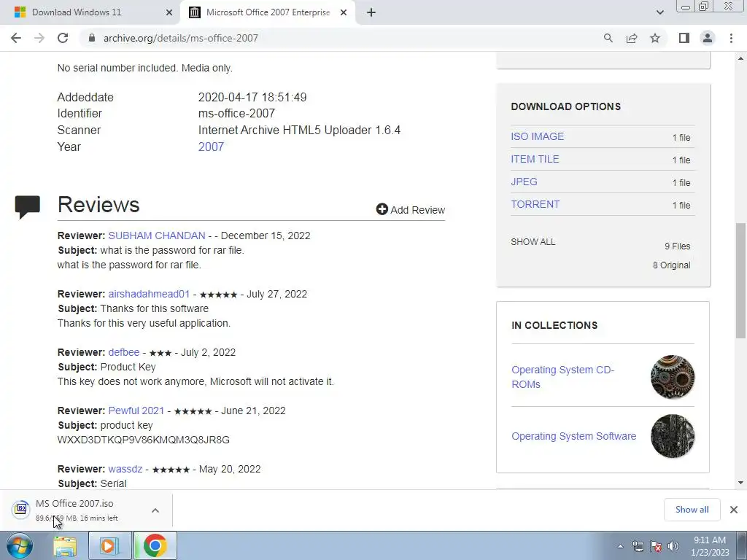Image resolution: width=747 pixels, height=560 pixels.
Task: Click the scrollbar down arrow
Action: pyautogui.click(x=741, y=483)
